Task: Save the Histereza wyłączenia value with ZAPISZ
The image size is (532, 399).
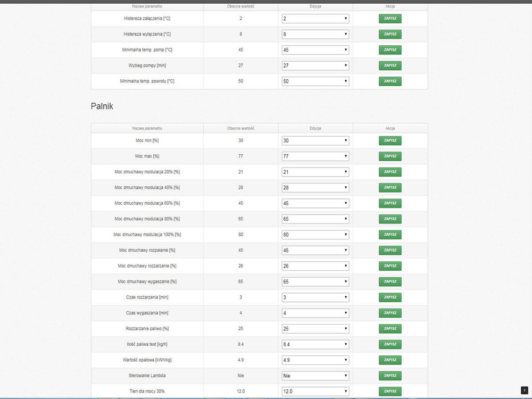Action: pos(390,34)
